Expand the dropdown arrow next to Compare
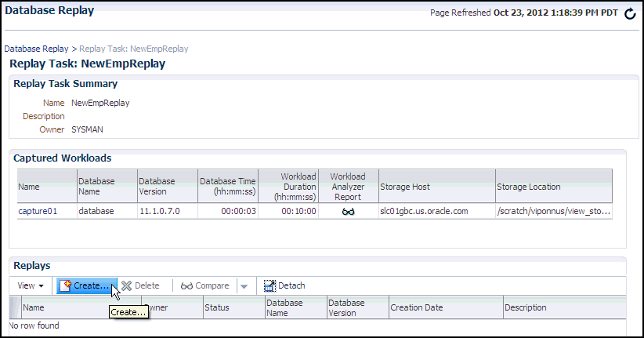 click(244, 286)
